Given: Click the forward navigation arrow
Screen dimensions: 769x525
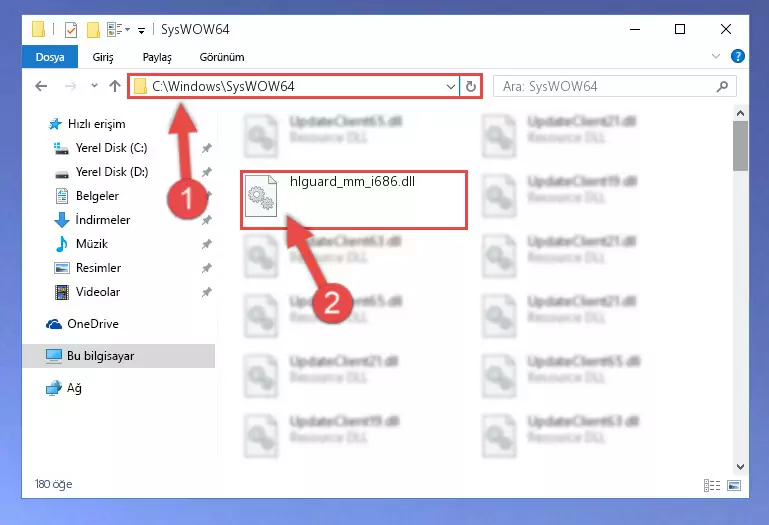Looking at the screenshot, I should tap(71, 86).
